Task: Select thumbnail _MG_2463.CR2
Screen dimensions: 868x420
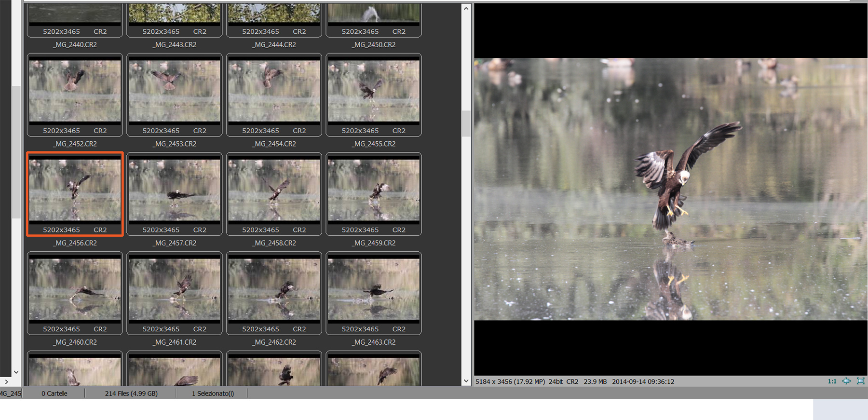Action: (374, 293)
